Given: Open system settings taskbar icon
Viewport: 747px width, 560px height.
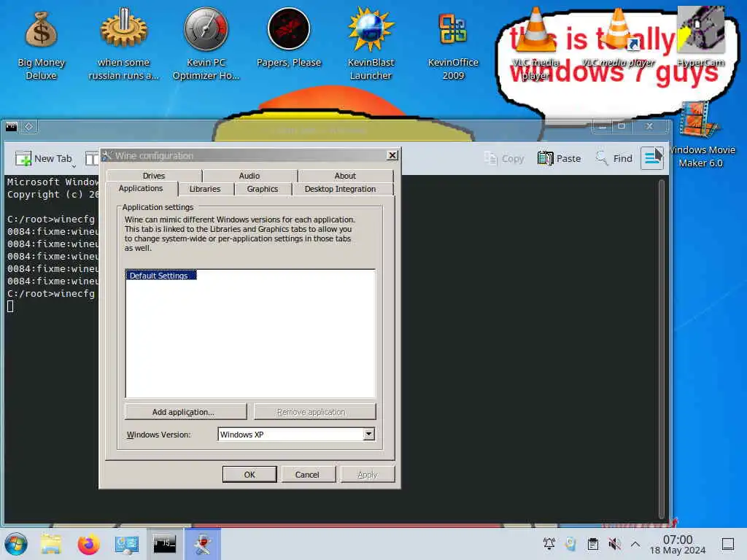Looking at the screenshot, I should [127, 544].
